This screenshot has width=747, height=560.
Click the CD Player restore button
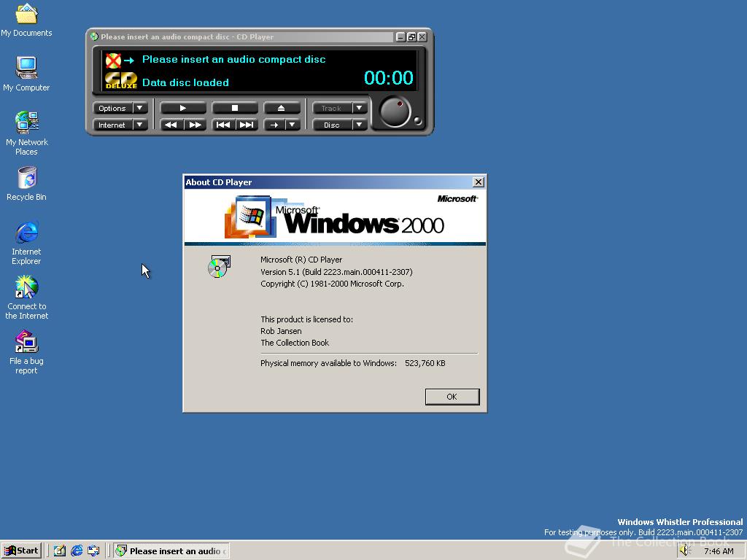(411, 36)
